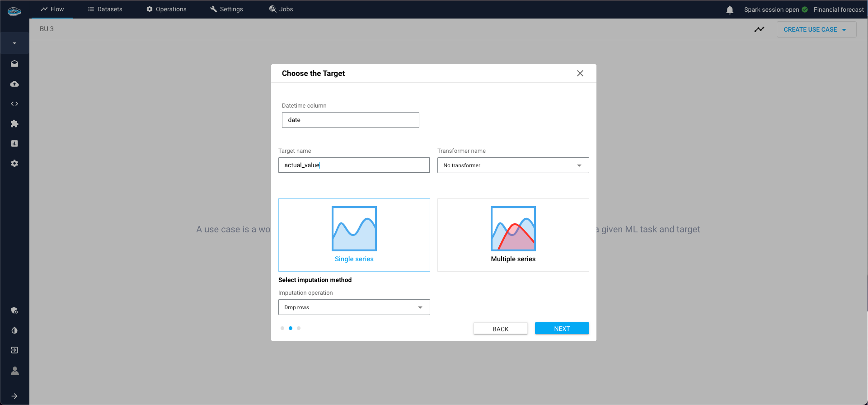868x405 pixels.
Task: Go to first wizard step dot
Action: tap(282, 328)
